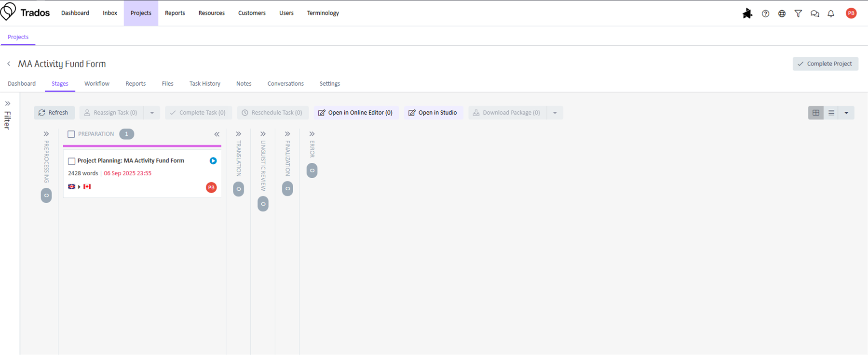Switch to the Stages tab
The image size is (868, 355).
tap(60, 84)
